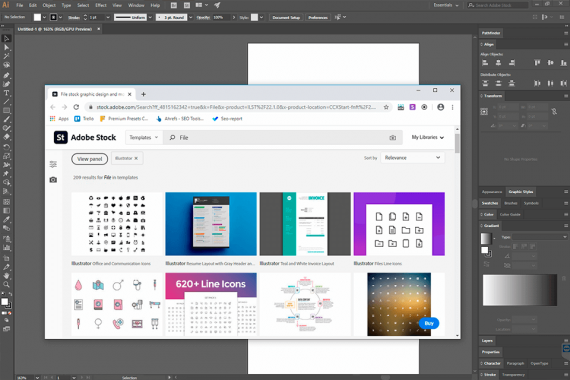
Task: Select the Zoom tool in Illustrator
Action: 6,284
